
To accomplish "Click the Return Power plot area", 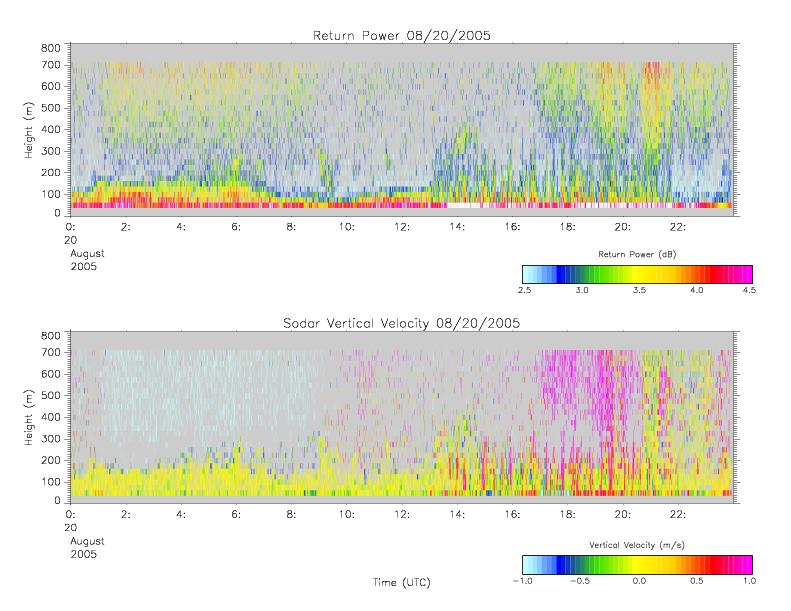I will (402, 130).
